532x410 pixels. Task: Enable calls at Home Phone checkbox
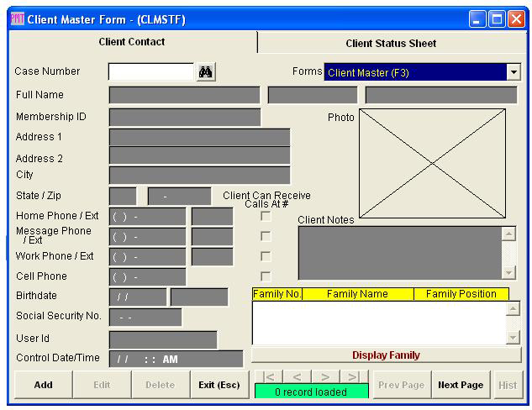(266, 217)
